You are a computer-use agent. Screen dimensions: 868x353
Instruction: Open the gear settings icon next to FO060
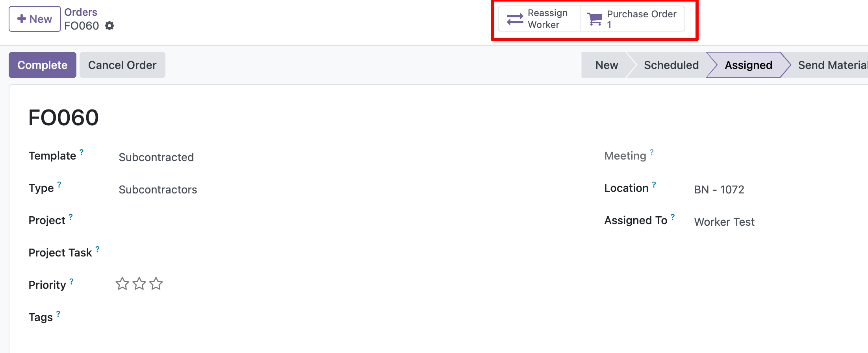pos(109,26)
